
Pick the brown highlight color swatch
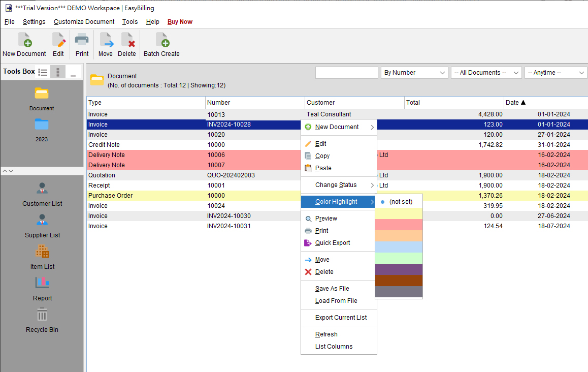399,281
